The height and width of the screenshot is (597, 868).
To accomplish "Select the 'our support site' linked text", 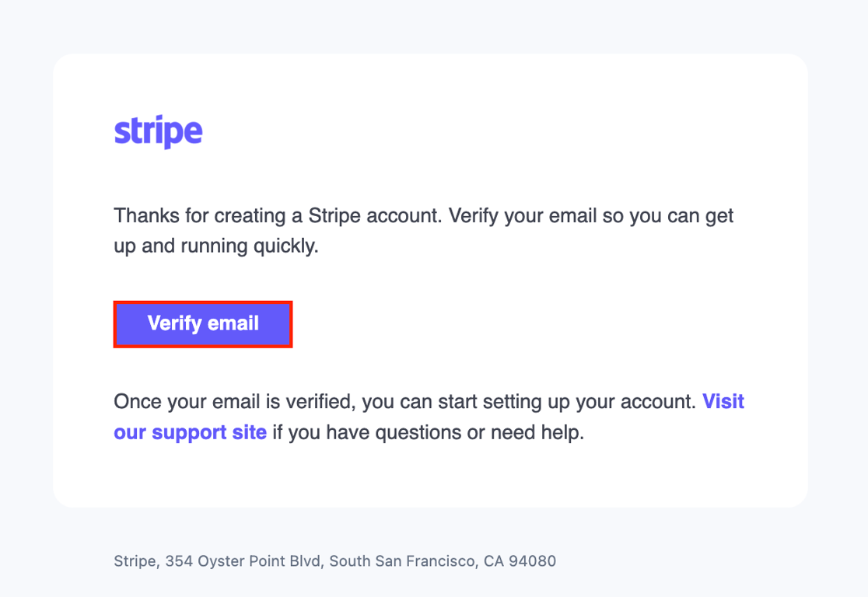I will pos(191,432).
